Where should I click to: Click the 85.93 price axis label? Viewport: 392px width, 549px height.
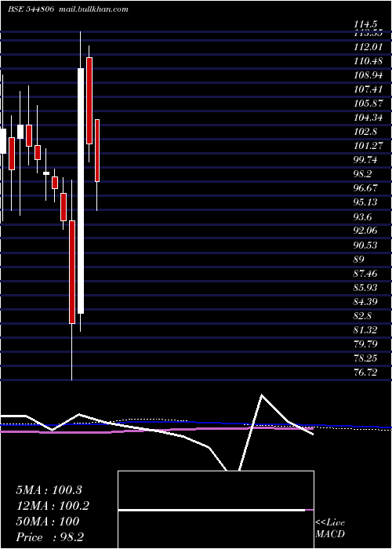pos(365,288)
